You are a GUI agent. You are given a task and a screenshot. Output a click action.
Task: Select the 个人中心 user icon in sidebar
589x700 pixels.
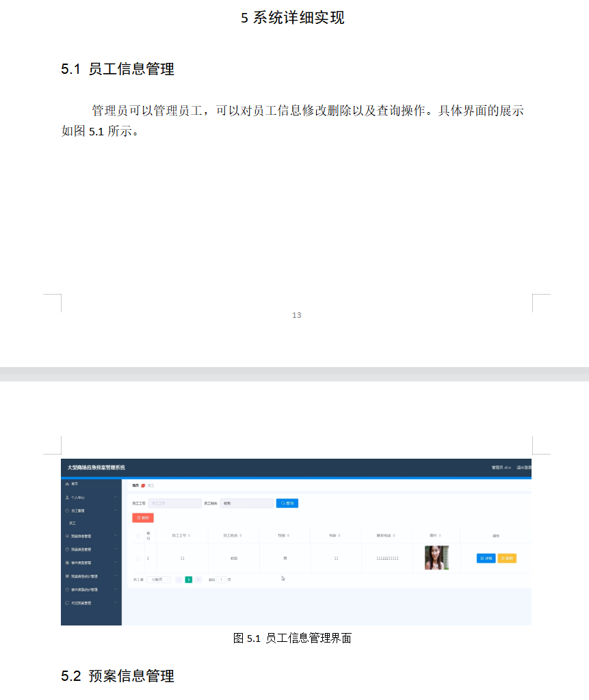point(67,497)
